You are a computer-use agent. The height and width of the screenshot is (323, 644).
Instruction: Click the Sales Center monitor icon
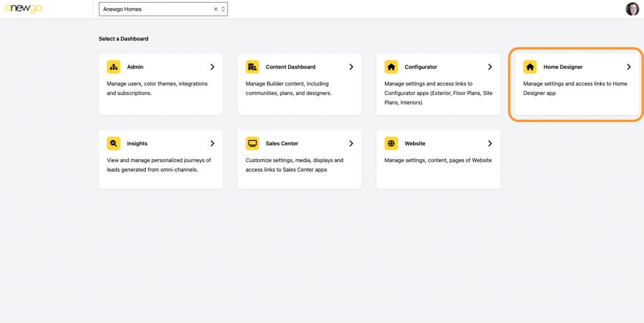coord(252,143)
